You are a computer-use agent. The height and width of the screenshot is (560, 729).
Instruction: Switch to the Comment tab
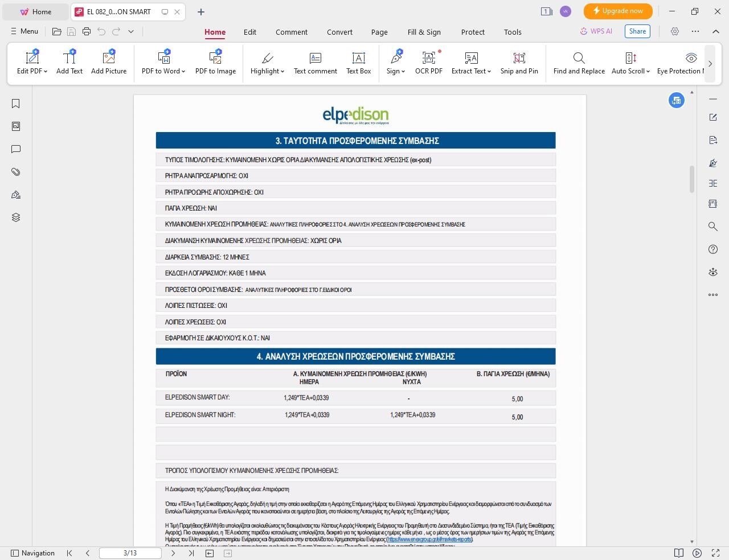coord(292,32)
